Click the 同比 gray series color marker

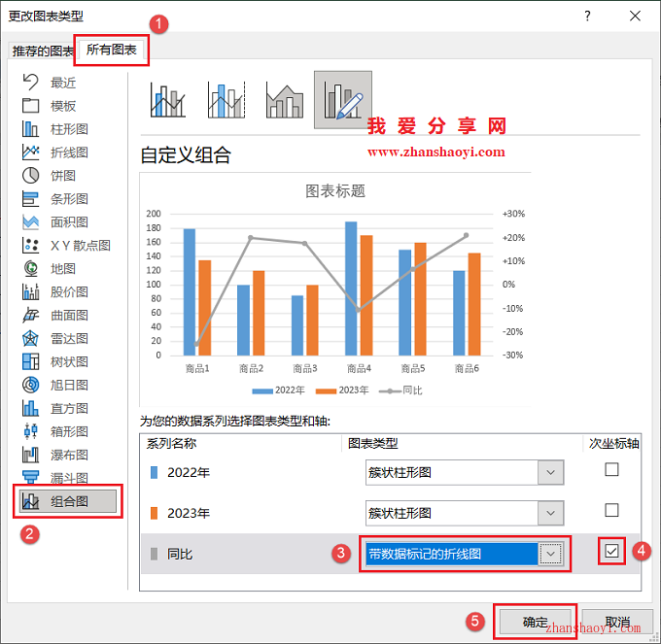pos(155,554)
